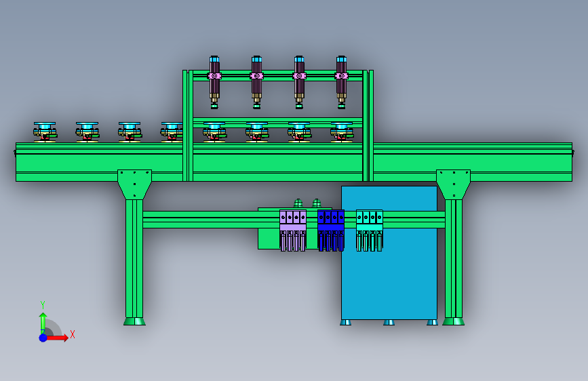This screenshot has height=381, width=588.
Task: Click the red X axis arrow of the triad
Action: tap(58, 338)
